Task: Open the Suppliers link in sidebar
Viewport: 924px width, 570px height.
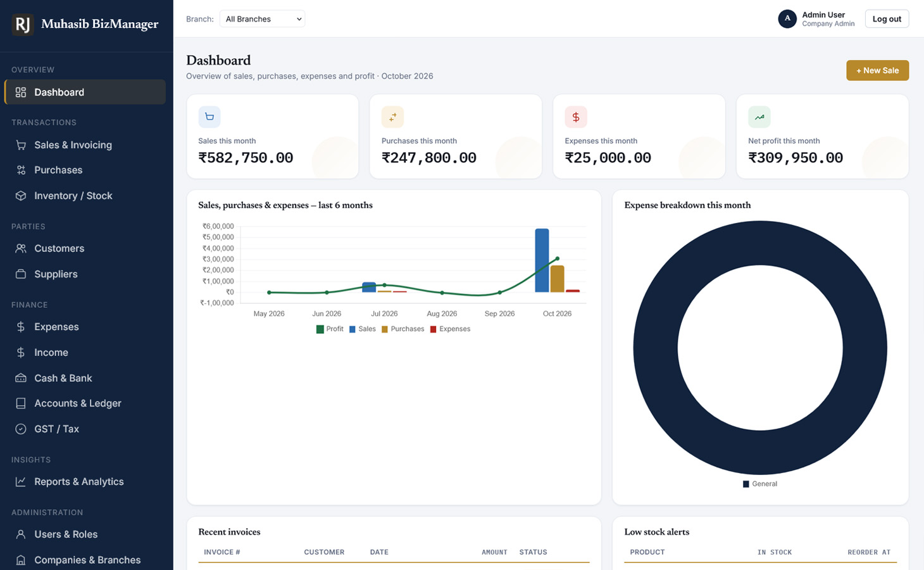Action: (x=85, y=274)
